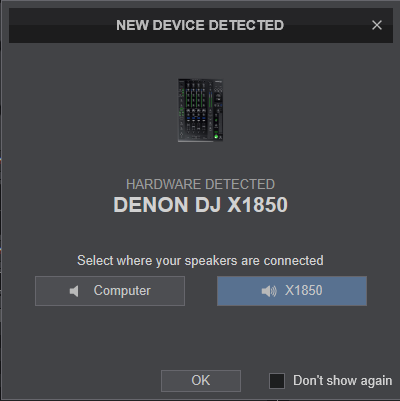The height and width of the screenshot is (401, 400).
Task: Click the green lit area of the mixer image
Action: (x=216, y=136)
